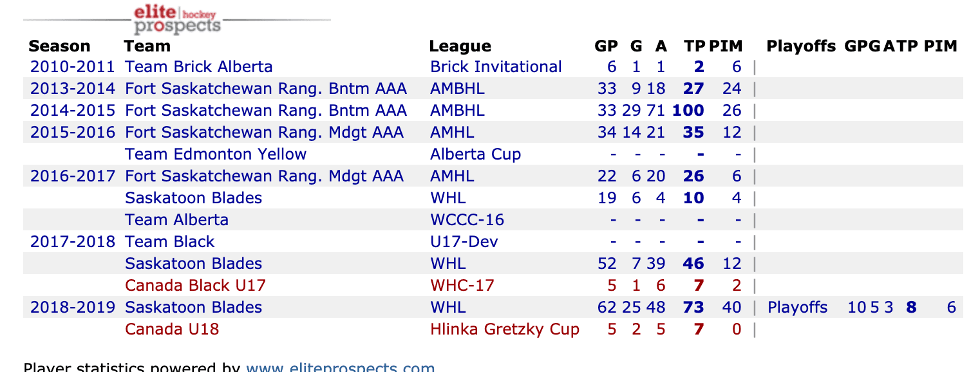Open the Alberta Cup league link
The width and height of the screenshot is (980, 377).
click(x=475, y=154)
